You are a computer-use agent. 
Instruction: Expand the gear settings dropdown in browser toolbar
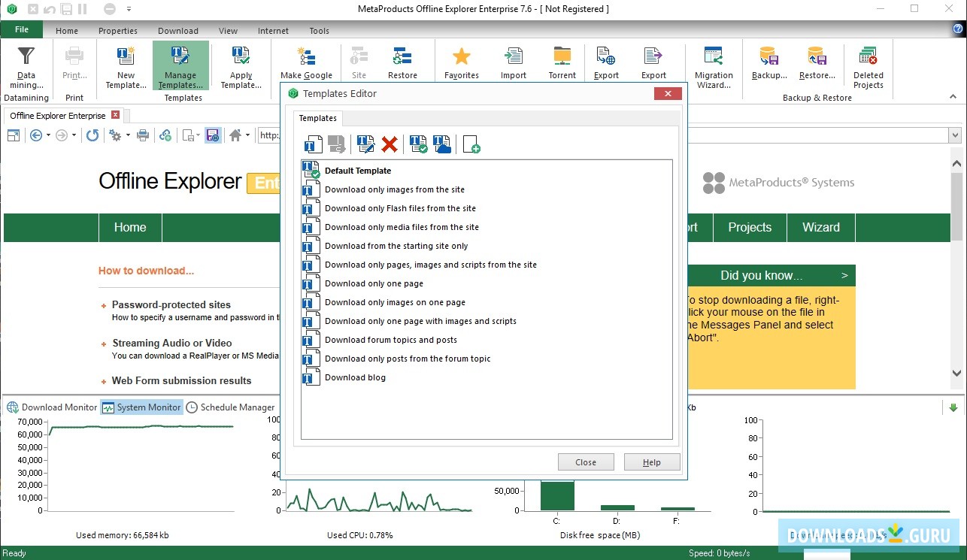(x=128, y=135)
